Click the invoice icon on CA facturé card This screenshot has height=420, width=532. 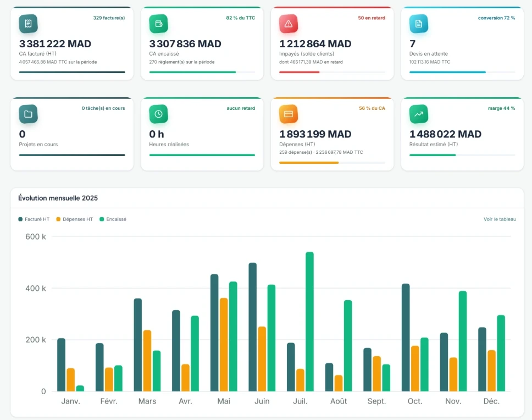click(28, 24)
